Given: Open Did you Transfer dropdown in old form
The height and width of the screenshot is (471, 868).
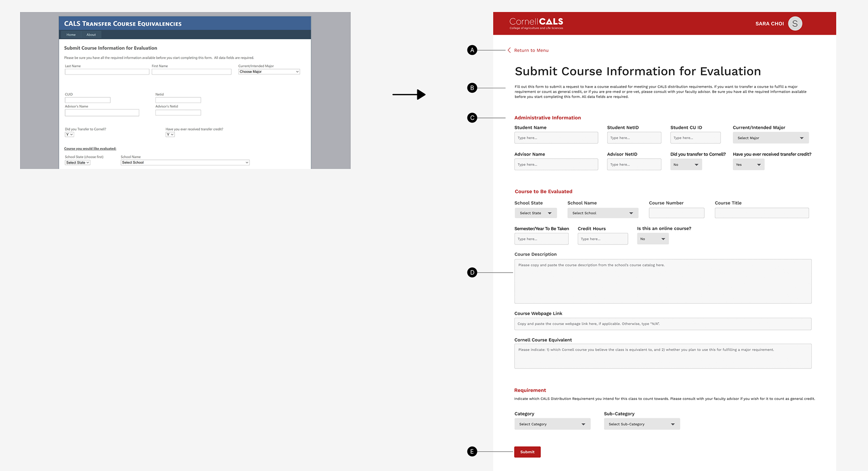Looking at the screenshot, I should pyautogui.click(x=69, y=135).
